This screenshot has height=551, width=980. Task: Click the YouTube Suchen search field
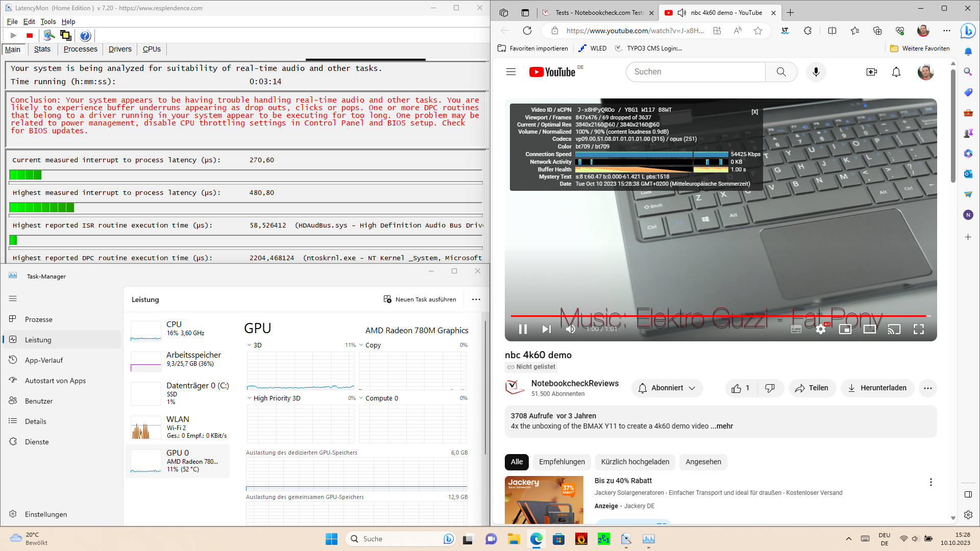pyautogui.click(x=695, y=72)
